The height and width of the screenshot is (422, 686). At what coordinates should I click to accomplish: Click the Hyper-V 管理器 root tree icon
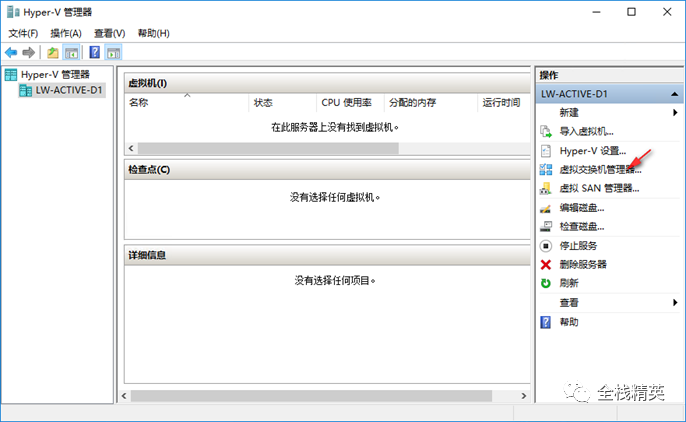pyautogui.click(x=11, y=75)
